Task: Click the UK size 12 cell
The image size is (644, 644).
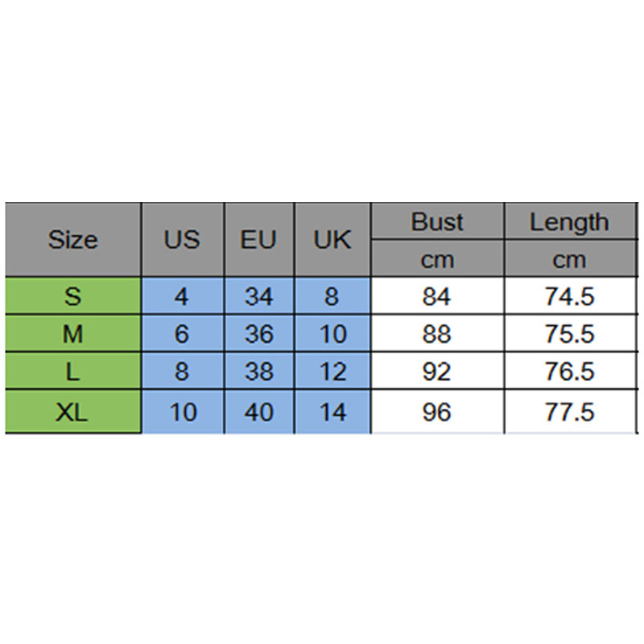Action: click(x=332, y=372)
